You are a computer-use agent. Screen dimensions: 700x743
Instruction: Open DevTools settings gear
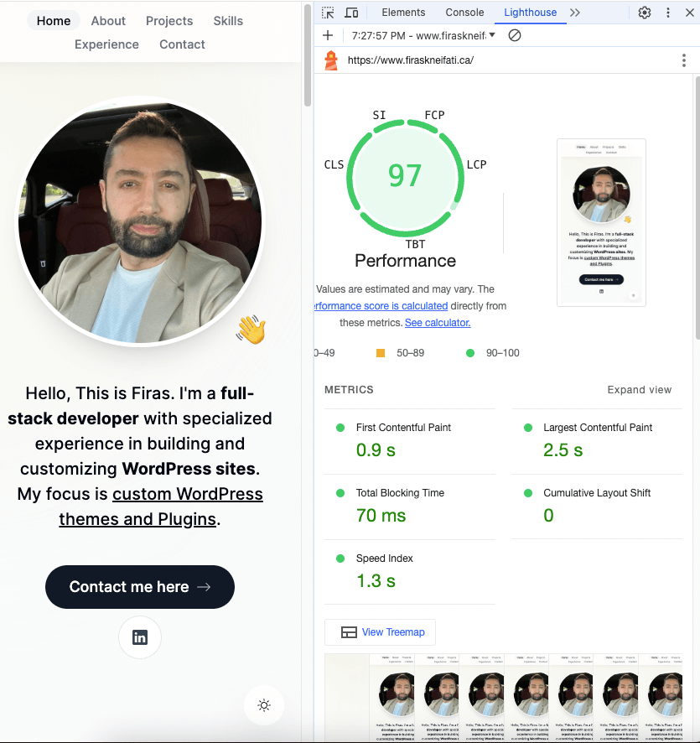click(645, 13)
